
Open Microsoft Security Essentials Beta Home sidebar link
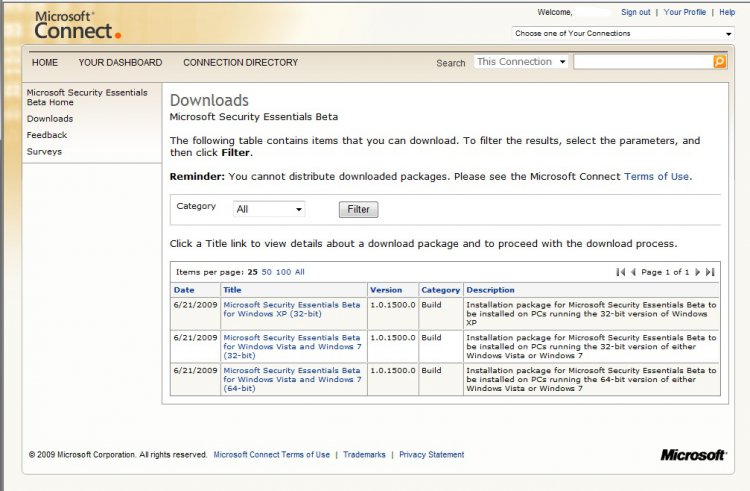87,97
